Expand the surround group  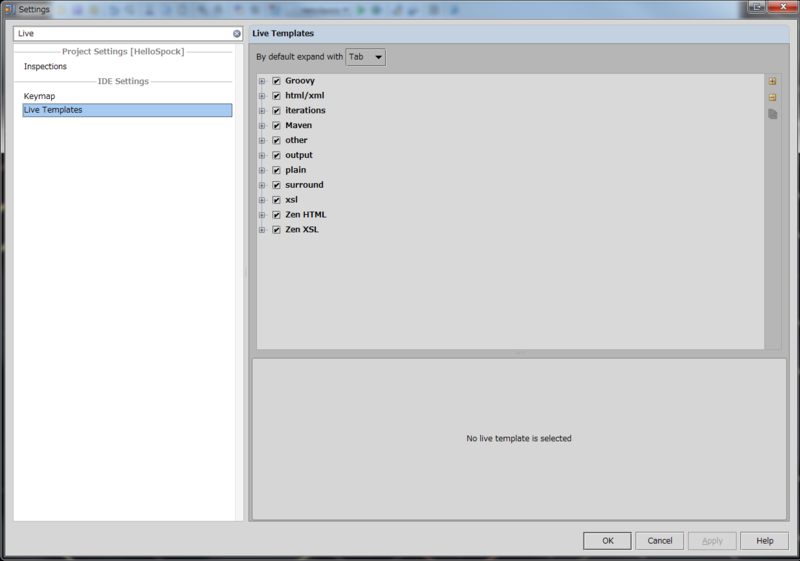(262, 185)
